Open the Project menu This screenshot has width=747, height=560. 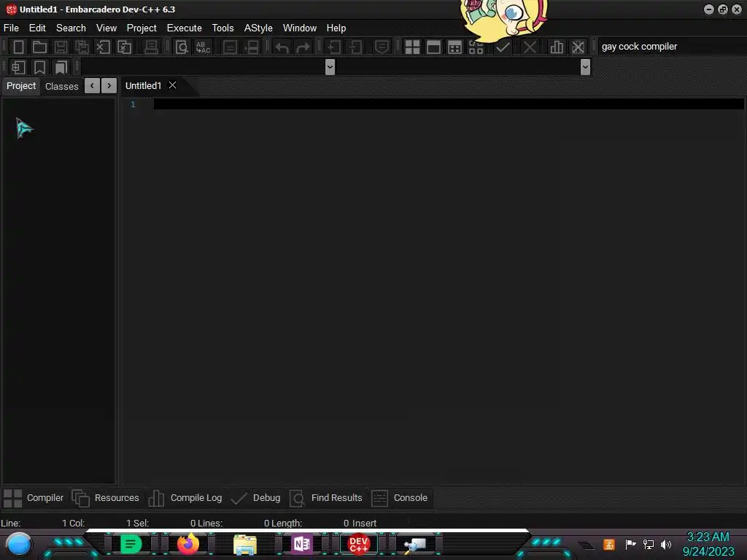point(142,28)
